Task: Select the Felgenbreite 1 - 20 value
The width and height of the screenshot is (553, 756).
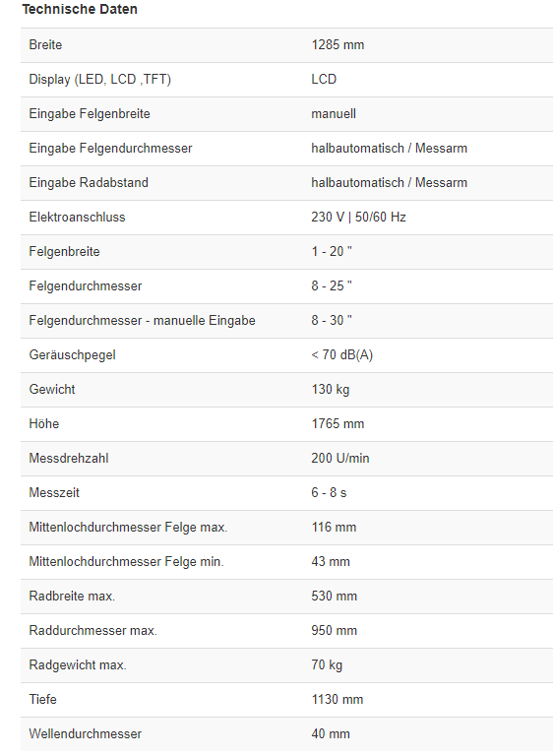Action: (332, 252)
